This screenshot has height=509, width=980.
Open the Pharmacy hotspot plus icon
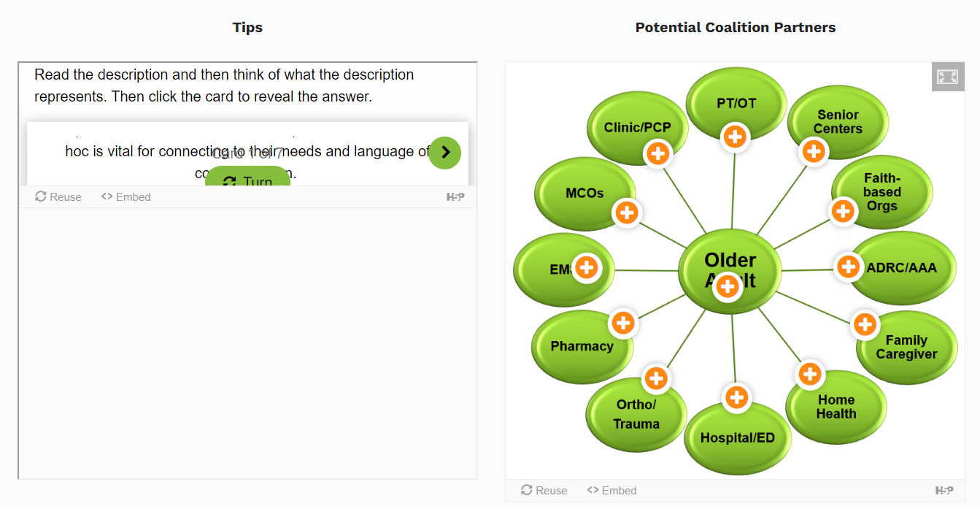tap(623, 323)
